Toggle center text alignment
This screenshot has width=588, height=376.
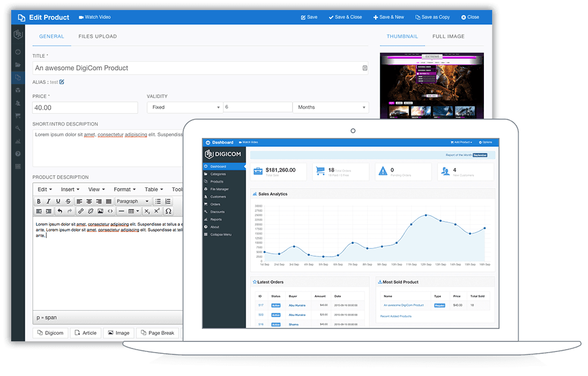click(89, 202)
